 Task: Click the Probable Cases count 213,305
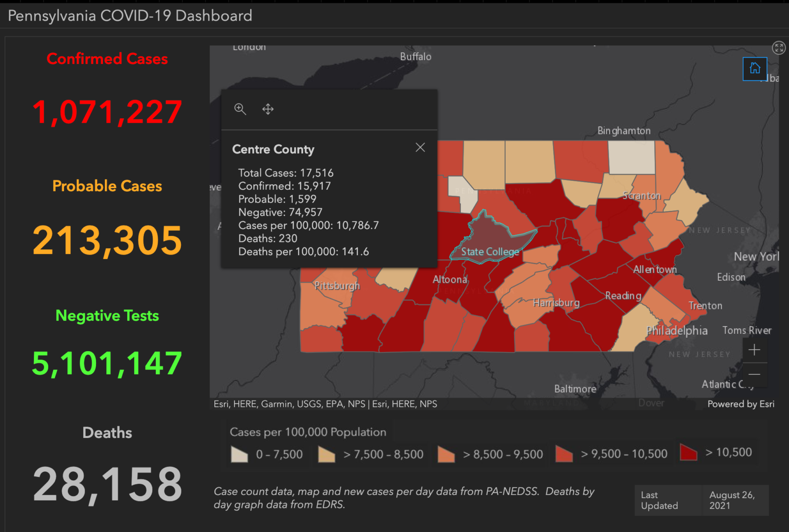pos(107,240)
